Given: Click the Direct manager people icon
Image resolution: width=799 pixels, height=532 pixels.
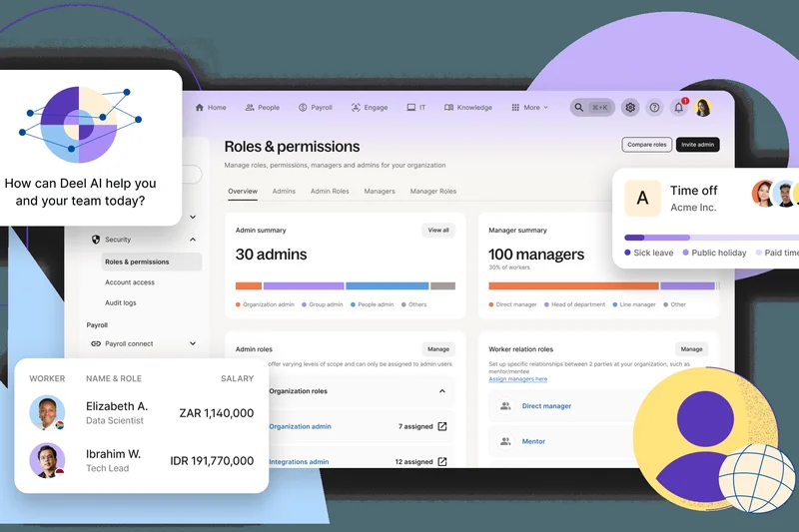Looking at the screenshot, I should click(x=505, y=406).
